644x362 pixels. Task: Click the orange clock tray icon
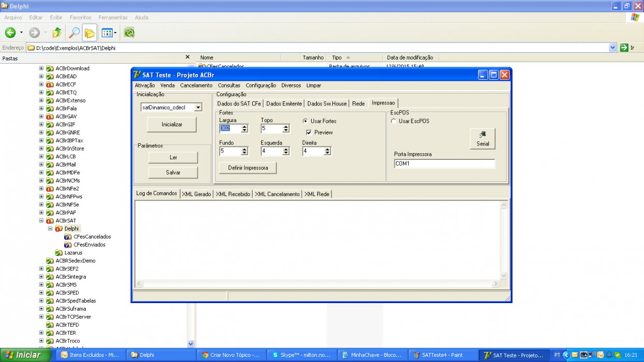600,355
